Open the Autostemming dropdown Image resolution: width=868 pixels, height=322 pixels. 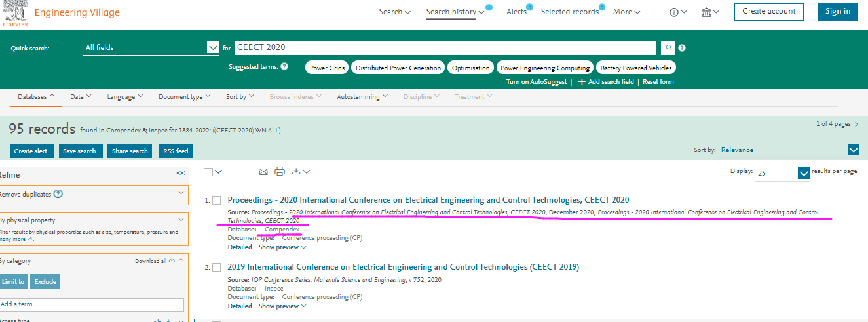click(x=362, y=97)
